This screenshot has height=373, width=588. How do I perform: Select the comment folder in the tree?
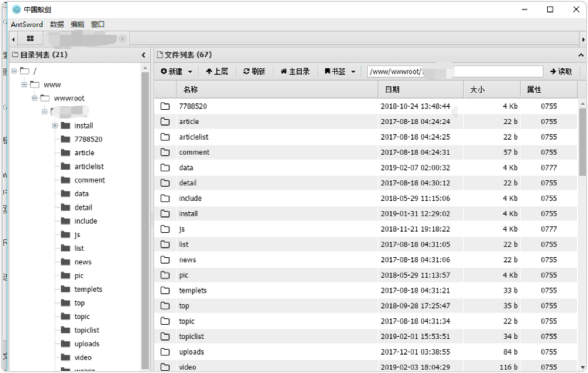89,180
